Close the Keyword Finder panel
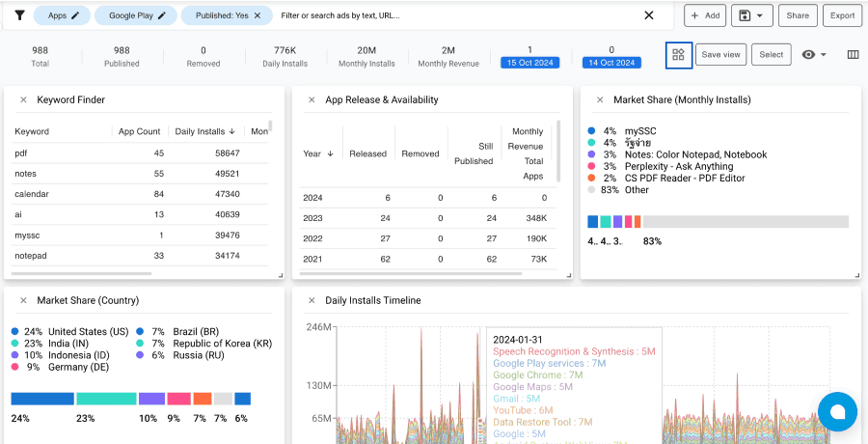 click(x=22, y=99)
